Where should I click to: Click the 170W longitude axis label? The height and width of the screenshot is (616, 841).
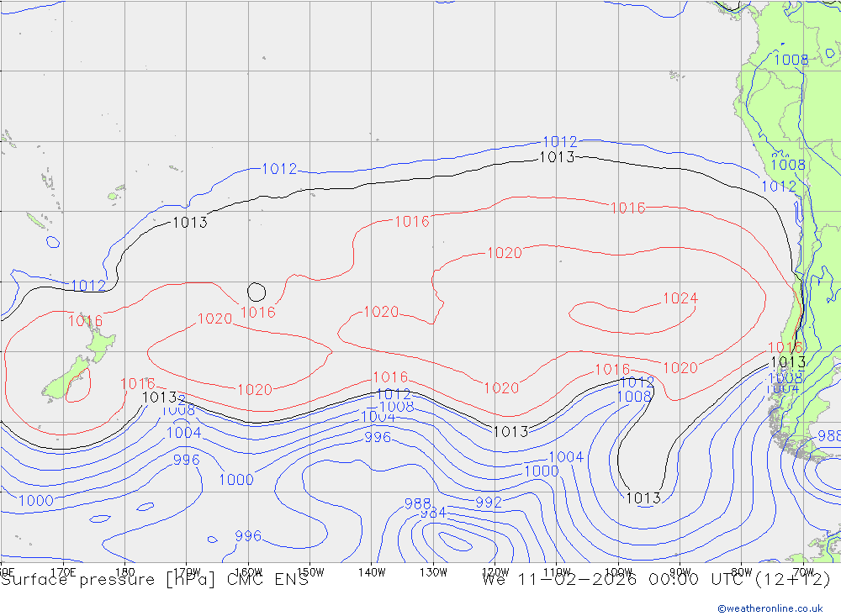187,572
